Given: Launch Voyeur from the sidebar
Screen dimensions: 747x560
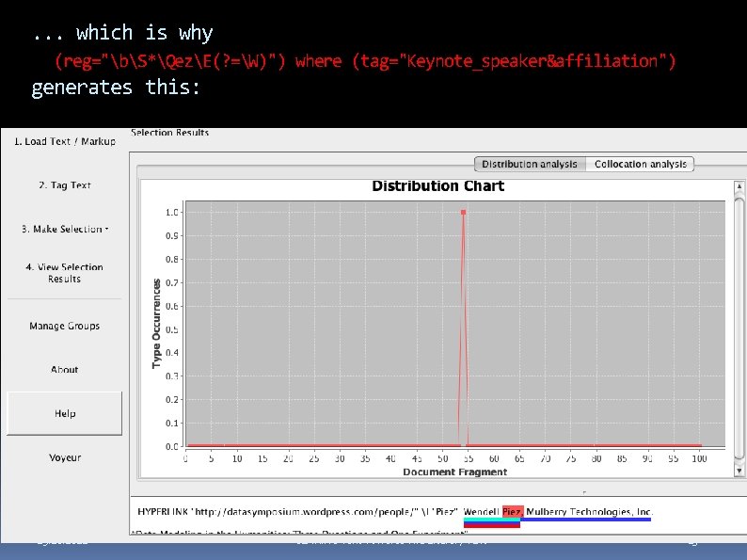Looking at the screenshot, I should [x=65, y=457].
